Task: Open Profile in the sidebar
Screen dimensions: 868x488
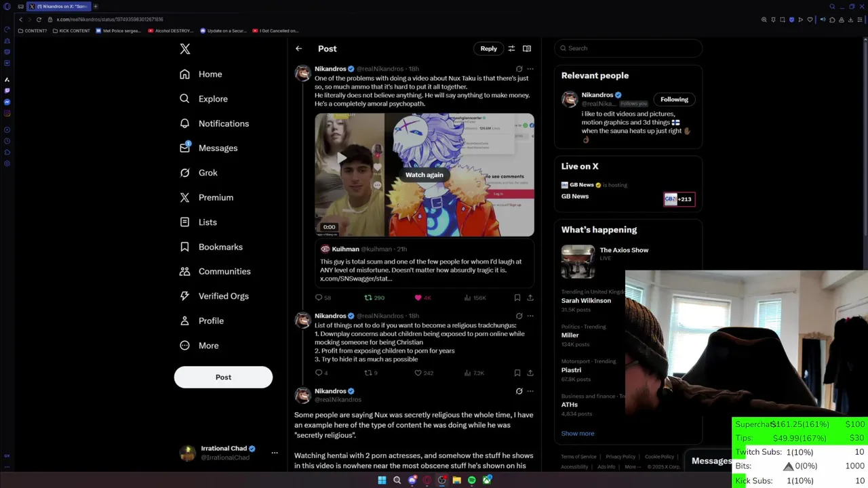Action: pos(201,321)
